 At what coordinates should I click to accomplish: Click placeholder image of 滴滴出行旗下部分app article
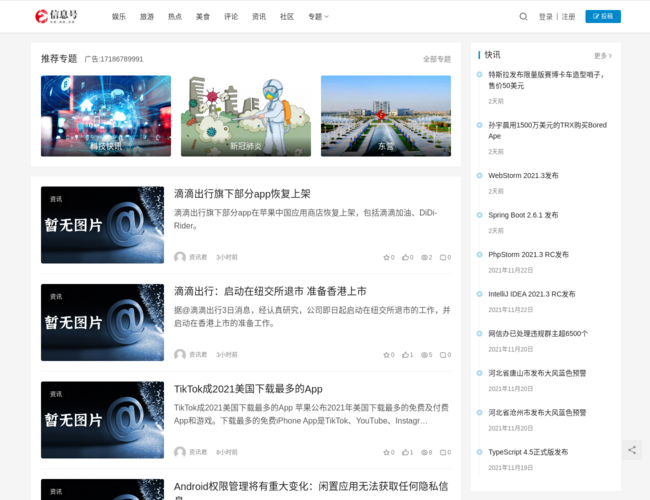(102, 225)
